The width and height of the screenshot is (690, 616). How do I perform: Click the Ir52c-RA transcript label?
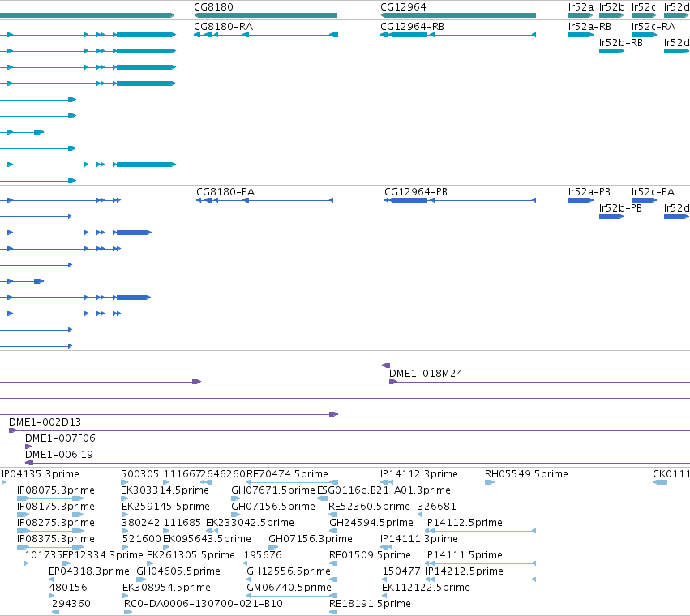(x=653, y=27)
